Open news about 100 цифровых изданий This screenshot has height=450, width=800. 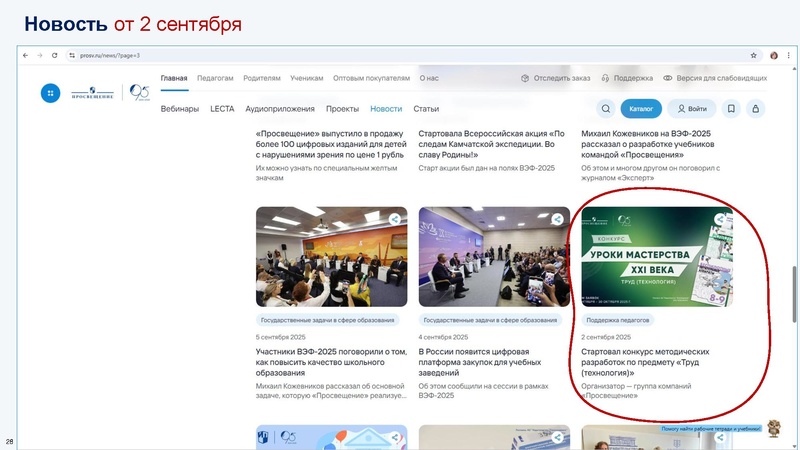331,144
